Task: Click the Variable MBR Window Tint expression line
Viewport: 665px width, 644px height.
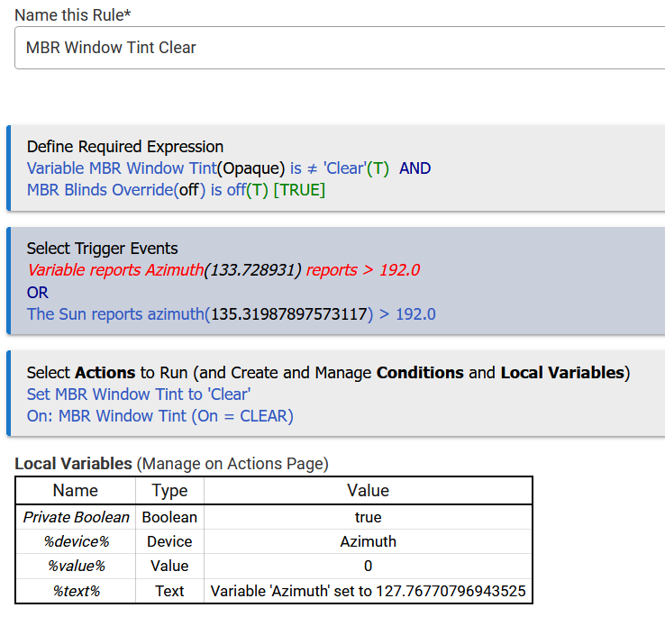Action: tap(207, 168)
